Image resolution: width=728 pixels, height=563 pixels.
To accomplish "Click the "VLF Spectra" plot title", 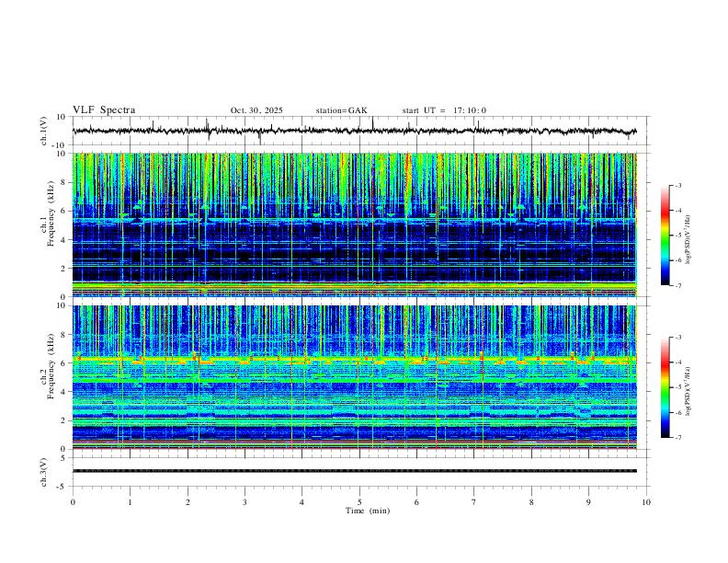I will (104, 110).
